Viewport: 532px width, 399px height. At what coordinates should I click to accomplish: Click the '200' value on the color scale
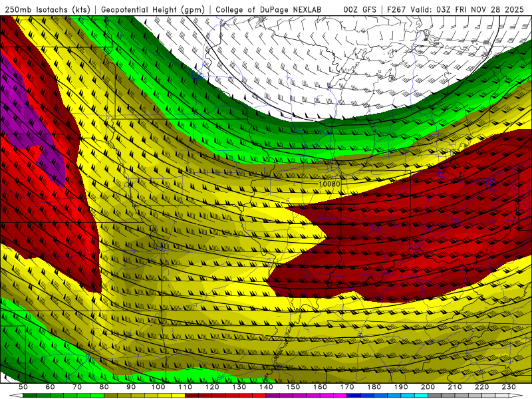[428, 387]
